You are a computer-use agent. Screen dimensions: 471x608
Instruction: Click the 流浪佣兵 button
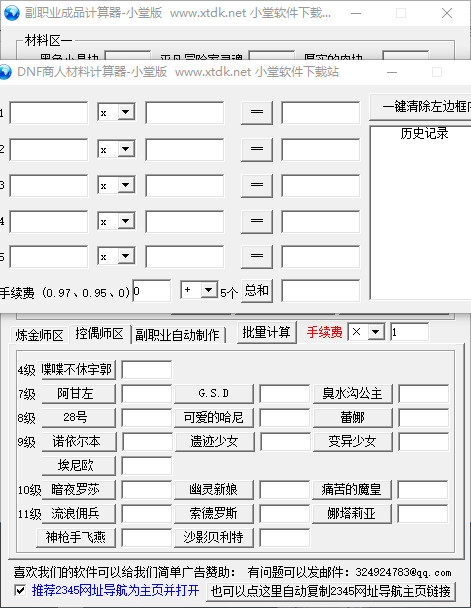[x=78, y=514]
